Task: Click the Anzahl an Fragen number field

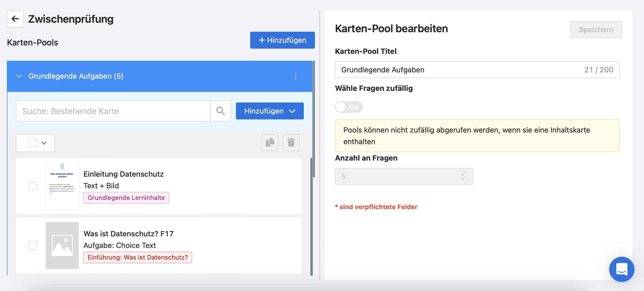Action: click(404, 176)
